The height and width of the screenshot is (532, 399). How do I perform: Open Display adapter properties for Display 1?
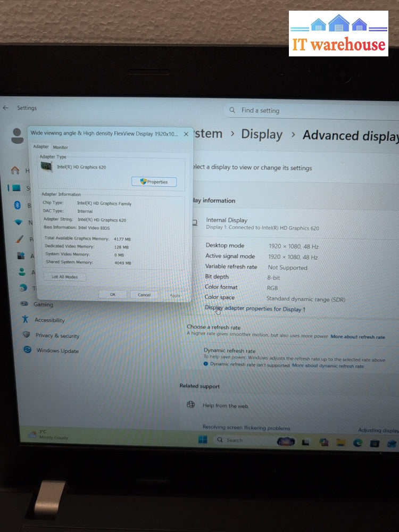[x=255, y=309]
